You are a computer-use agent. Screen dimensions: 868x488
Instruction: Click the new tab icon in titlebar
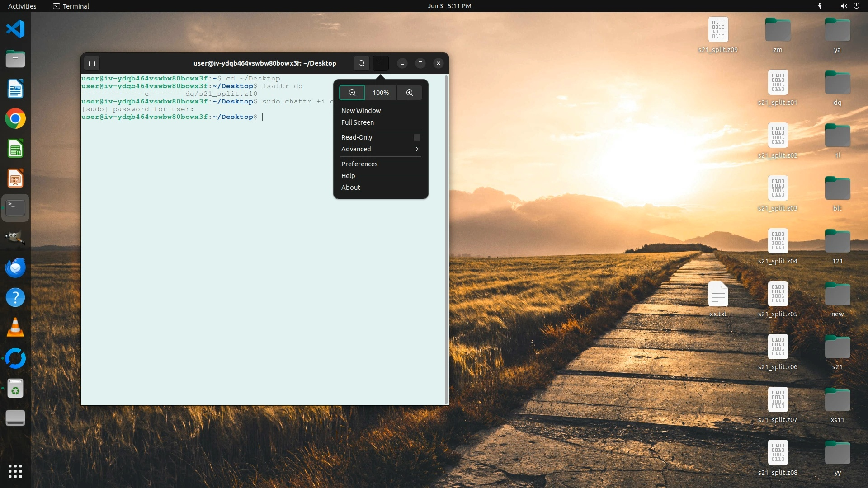(x=92, y=63)
